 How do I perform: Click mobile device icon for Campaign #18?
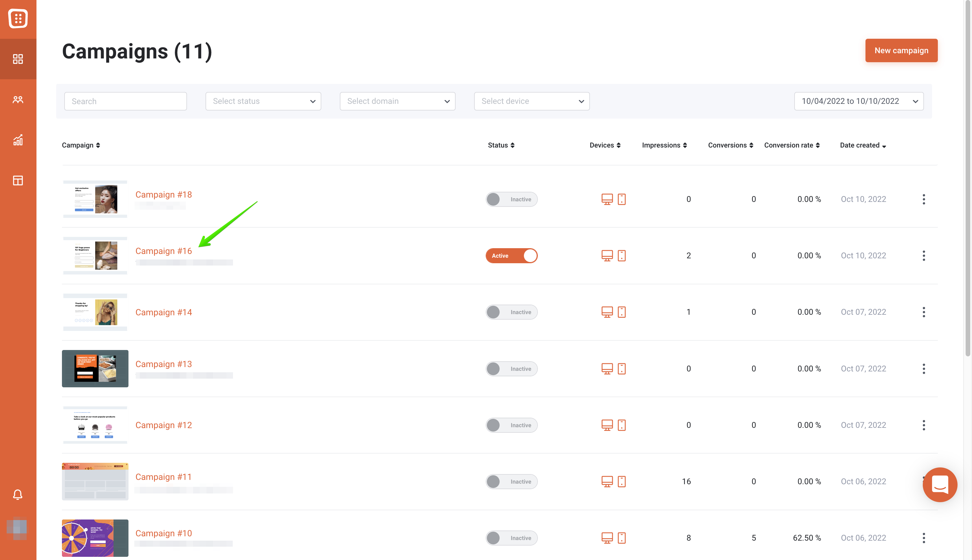coord(622,199)
